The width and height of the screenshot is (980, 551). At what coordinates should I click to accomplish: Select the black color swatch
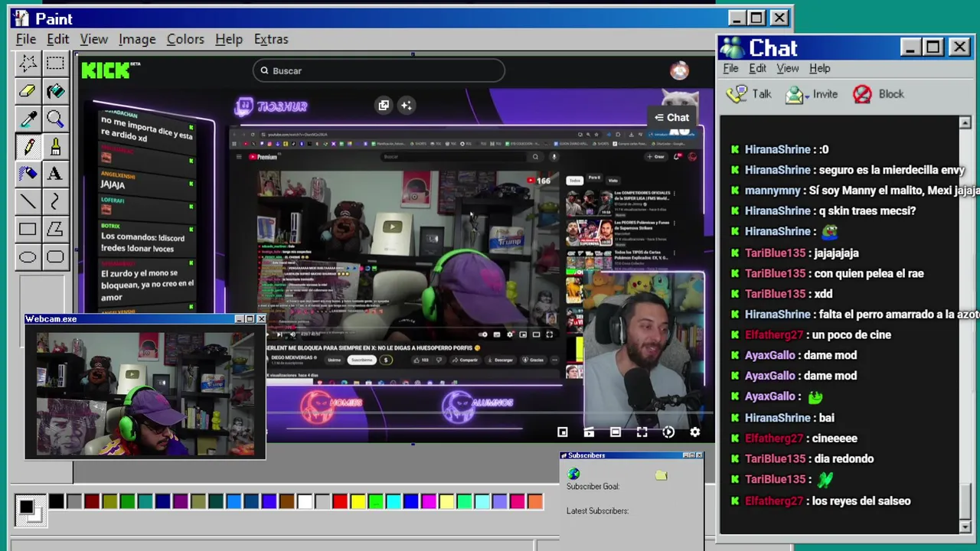57,502
